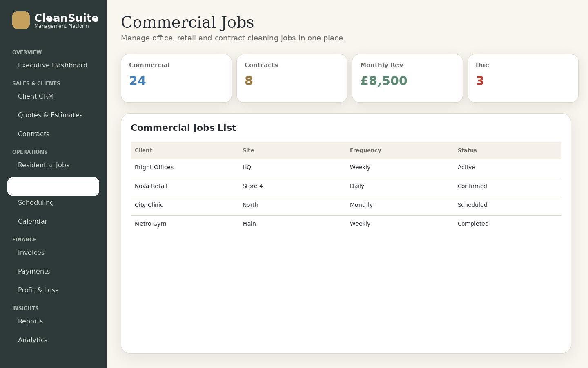Click the Frequency column header
588x368 pixels.
click(365, 150)
